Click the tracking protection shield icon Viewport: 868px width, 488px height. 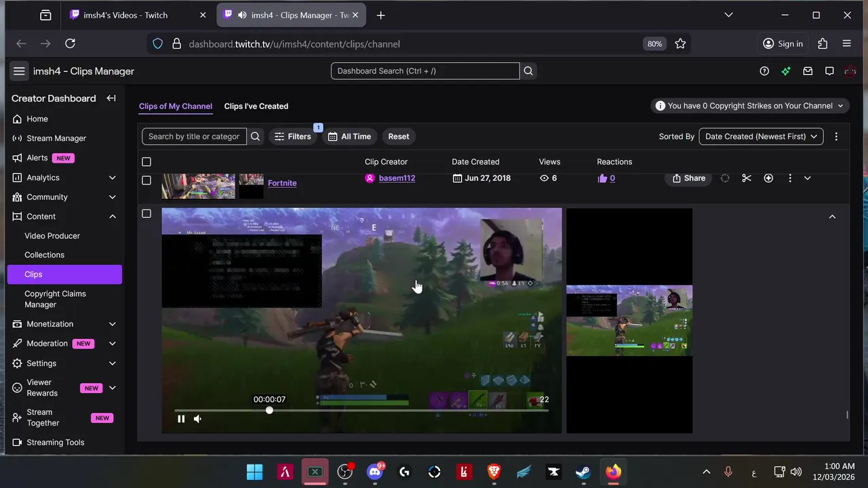pyautogui.click(x=158, y=43)
